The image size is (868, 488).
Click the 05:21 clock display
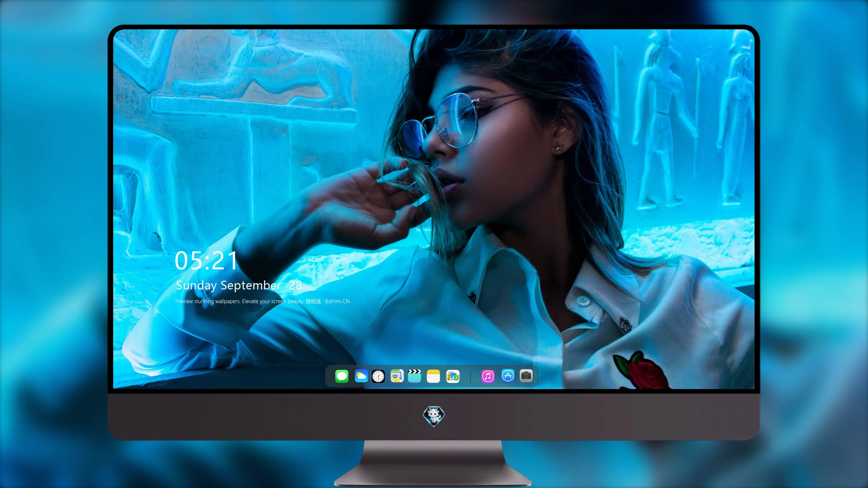[206, 260]
